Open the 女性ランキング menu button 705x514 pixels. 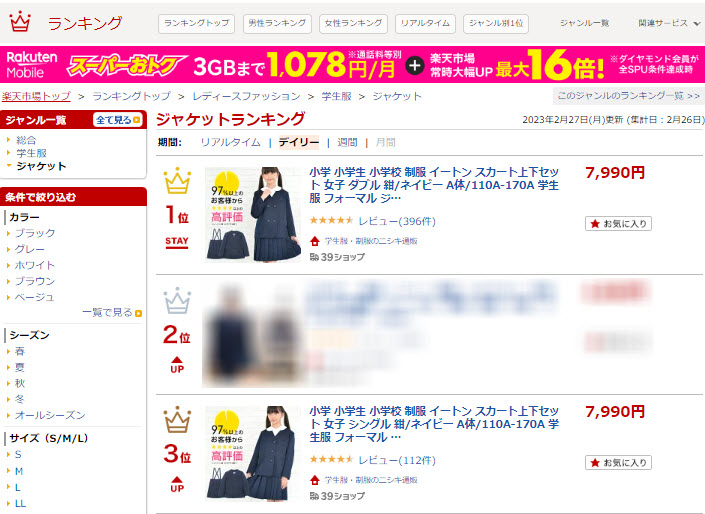click(x=353, y=23)
